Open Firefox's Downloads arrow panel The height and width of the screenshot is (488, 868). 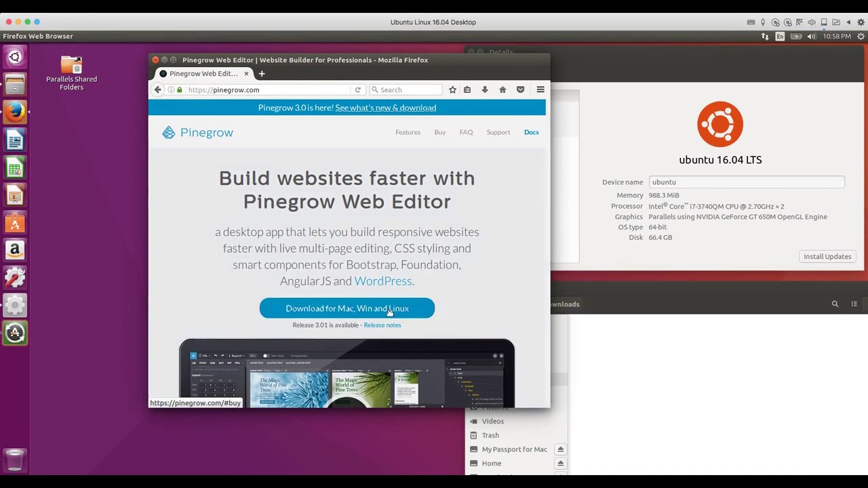485,89
